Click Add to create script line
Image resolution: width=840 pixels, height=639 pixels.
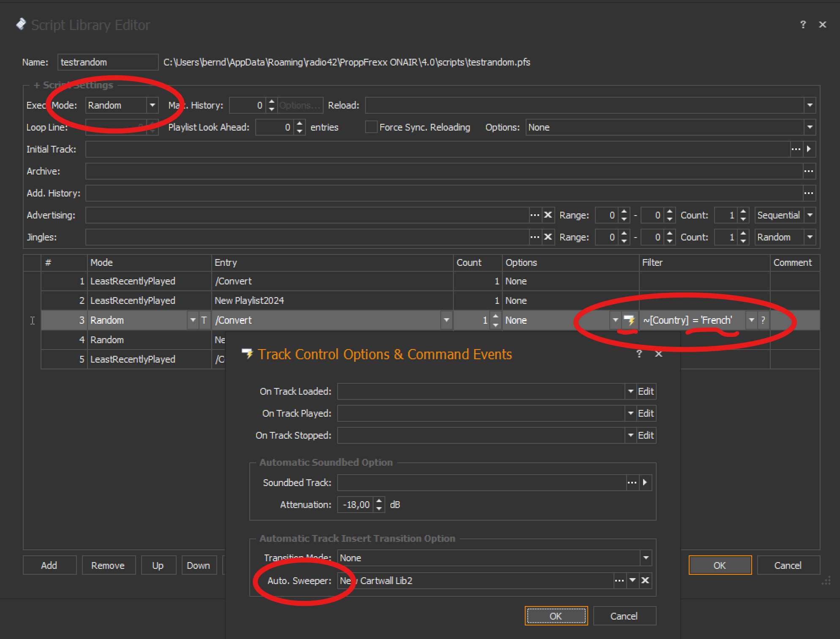(49, 565)
